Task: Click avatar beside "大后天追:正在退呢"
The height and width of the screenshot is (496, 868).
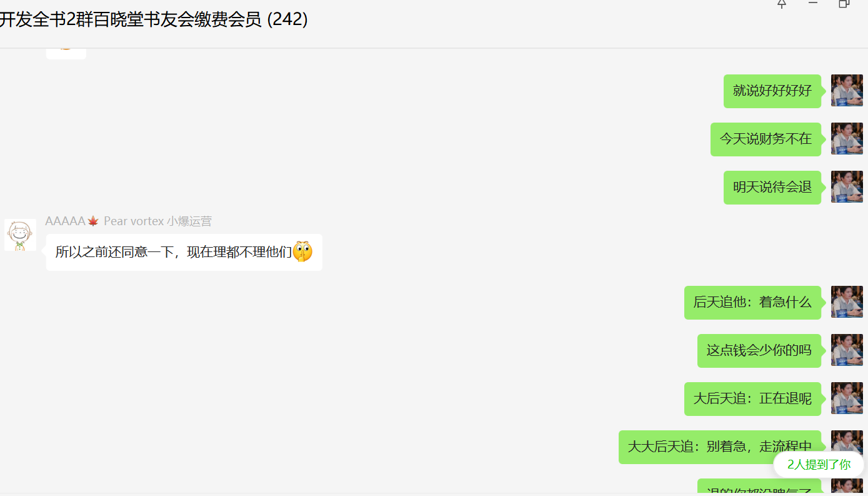Action: tap(847, 398)
